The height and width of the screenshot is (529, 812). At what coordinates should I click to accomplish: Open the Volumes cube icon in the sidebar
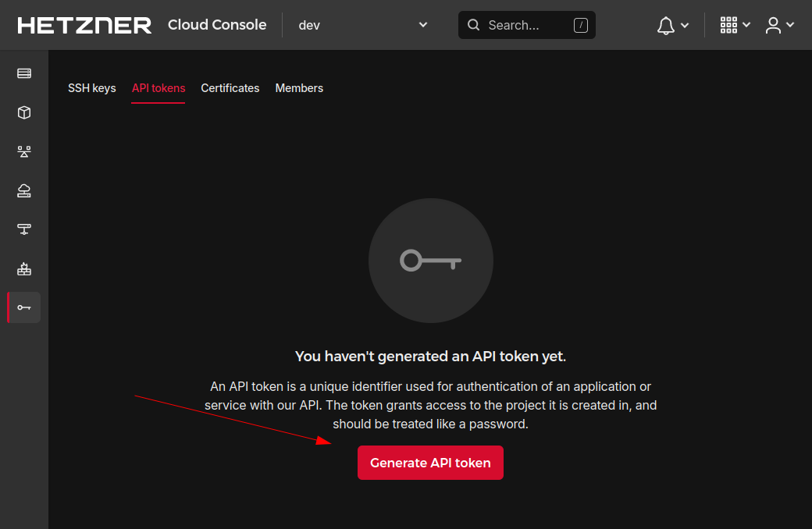point(24,112)
